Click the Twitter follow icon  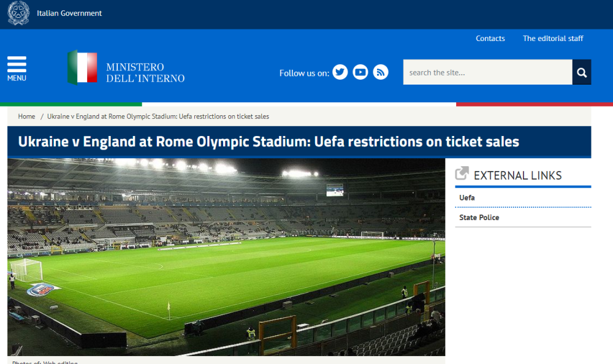(340, 72)
